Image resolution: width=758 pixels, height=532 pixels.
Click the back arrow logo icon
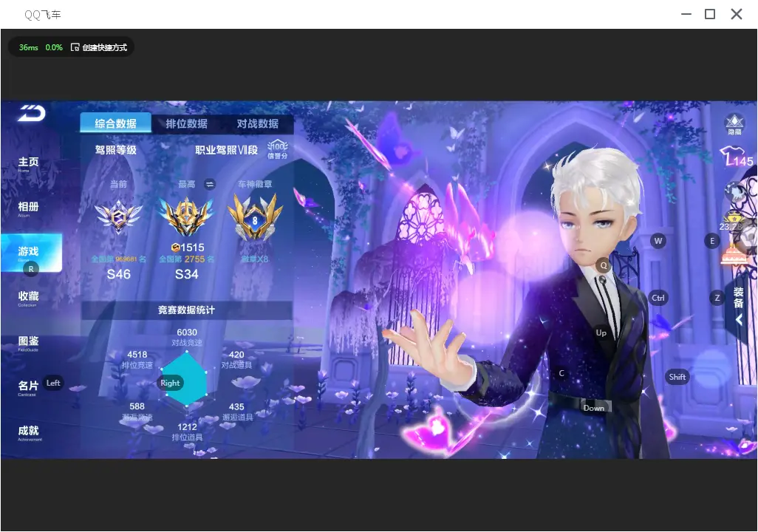point(32,113)
